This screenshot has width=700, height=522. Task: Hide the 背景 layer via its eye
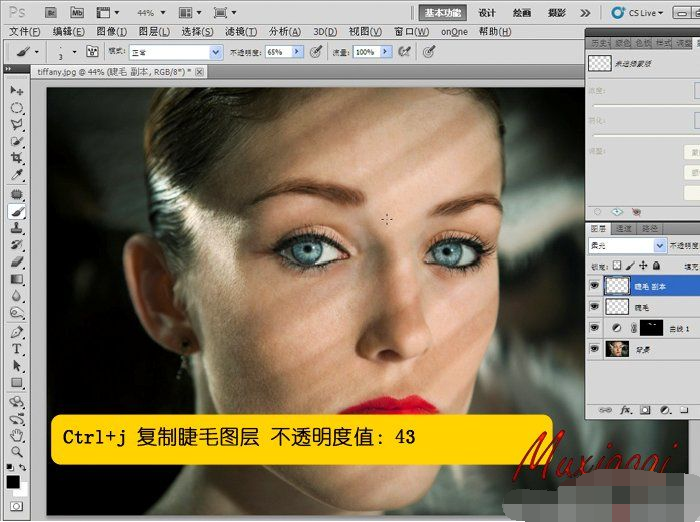click(x=594, y=348)
